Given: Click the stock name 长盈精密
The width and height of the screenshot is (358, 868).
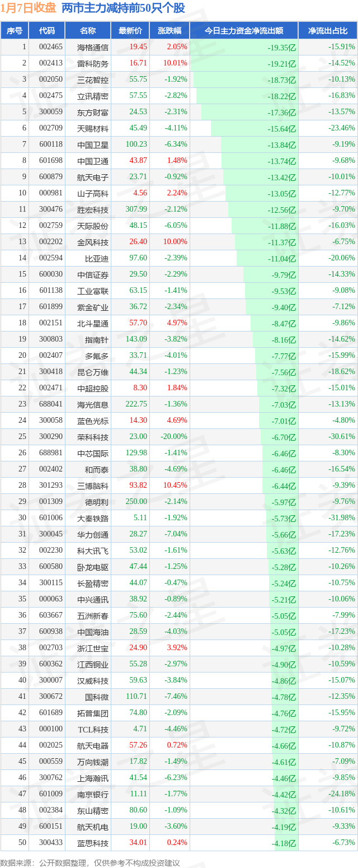Looking at the screenshot, I should (93, 583).
